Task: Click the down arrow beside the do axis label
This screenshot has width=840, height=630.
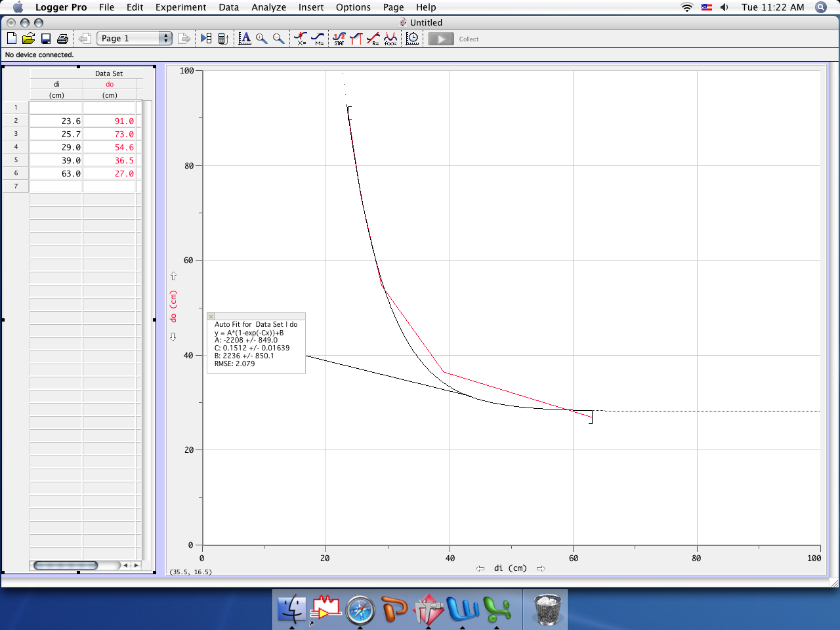Action: tap(173, 337)
